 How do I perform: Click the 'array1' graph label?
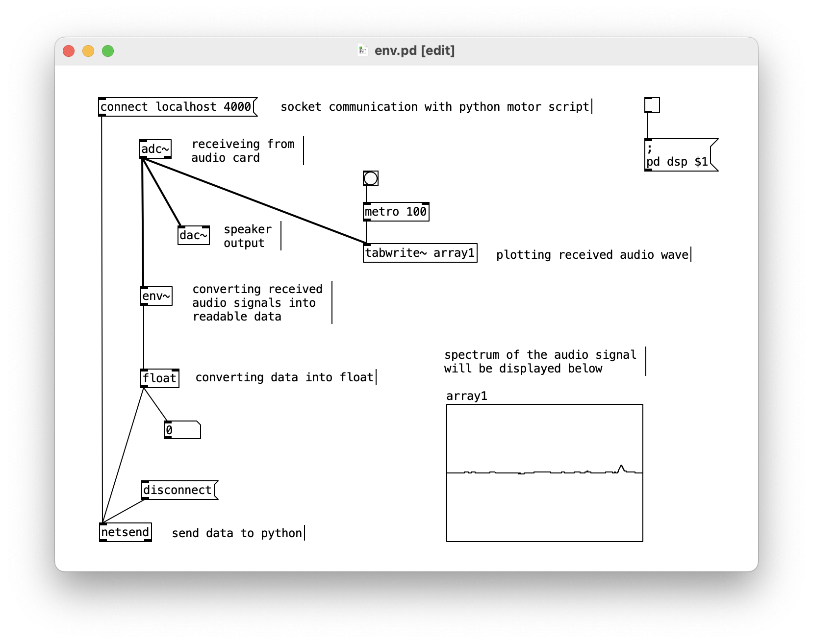467,396
